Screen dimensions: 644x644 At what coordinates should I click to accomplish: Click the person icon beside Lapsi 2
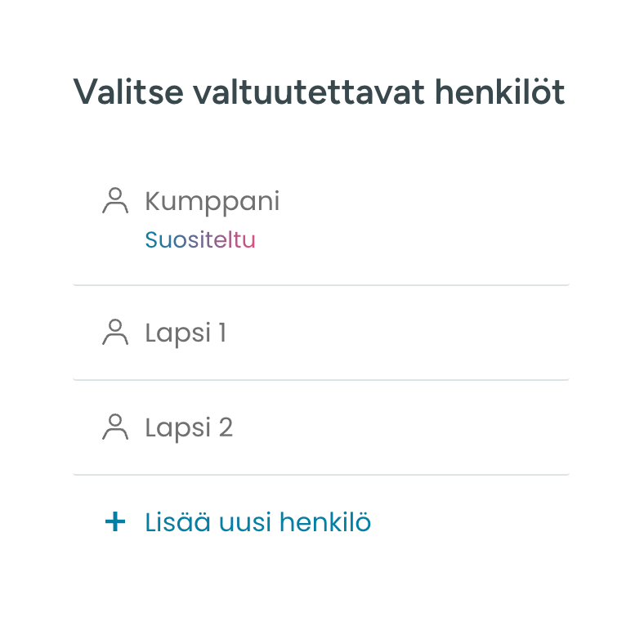(x=115, y=427)
